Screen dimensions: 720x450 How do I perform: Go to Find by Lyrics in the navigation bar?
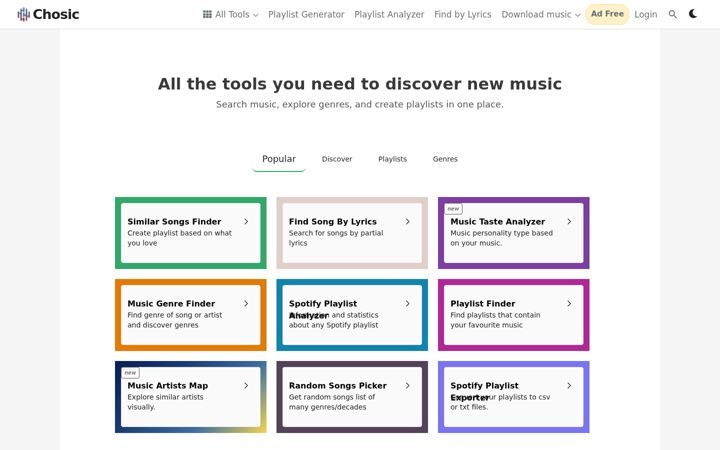463,14
